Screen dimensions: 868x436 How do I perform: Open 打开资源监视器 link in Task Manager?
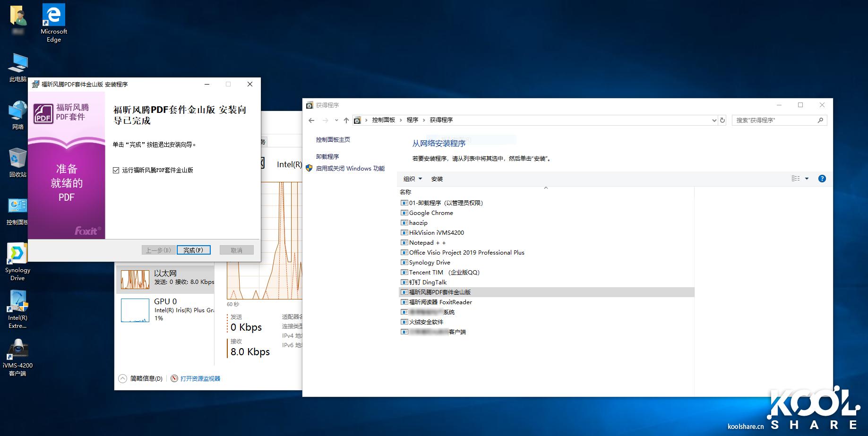199,378
